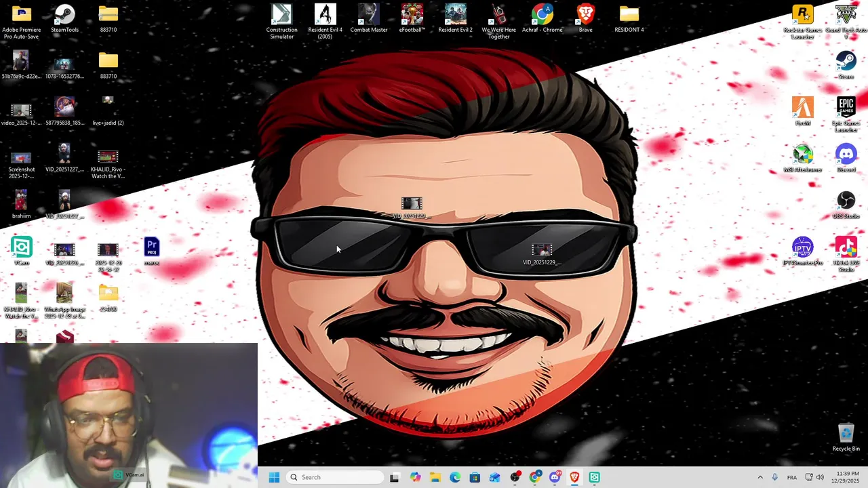This screenshot has width=868, height=488.
Task: Open Outlook from the taskbar
Action: click(x=495, y=477)
